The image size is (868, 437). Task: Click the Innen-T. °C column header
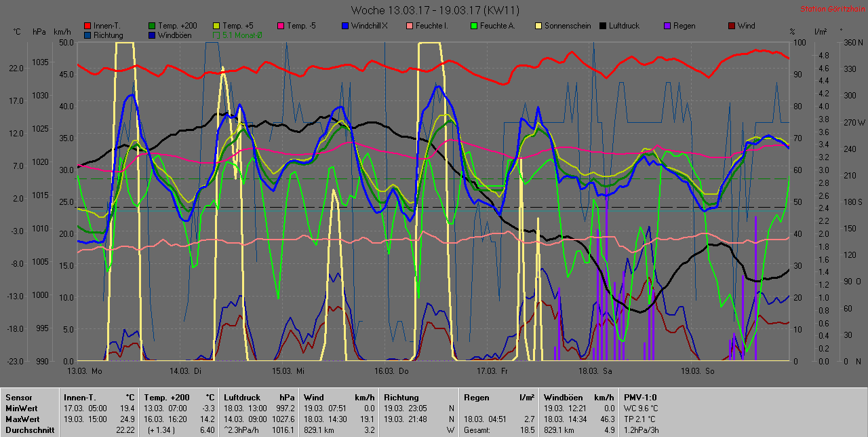click(x=99, y=398)
